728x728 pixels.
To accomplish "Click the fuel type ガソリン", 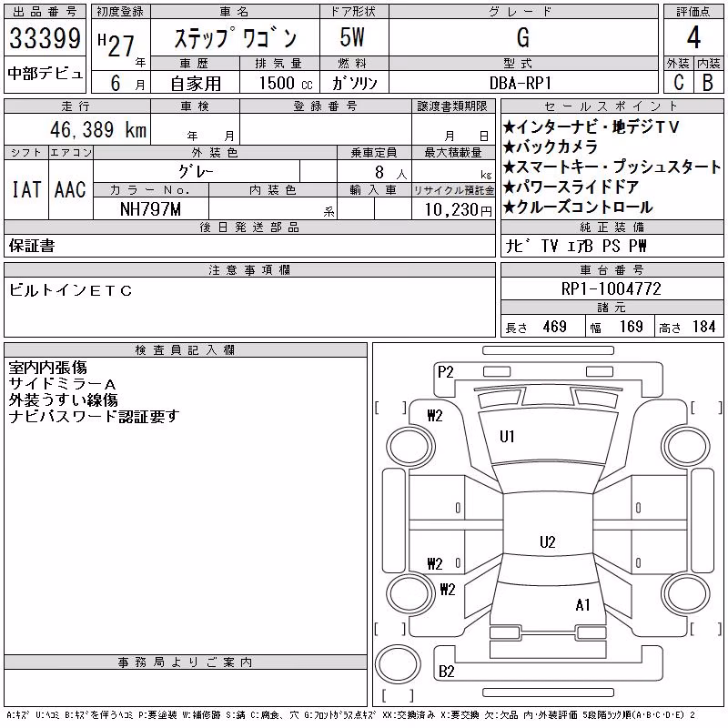I will click(x=354, y=83).
